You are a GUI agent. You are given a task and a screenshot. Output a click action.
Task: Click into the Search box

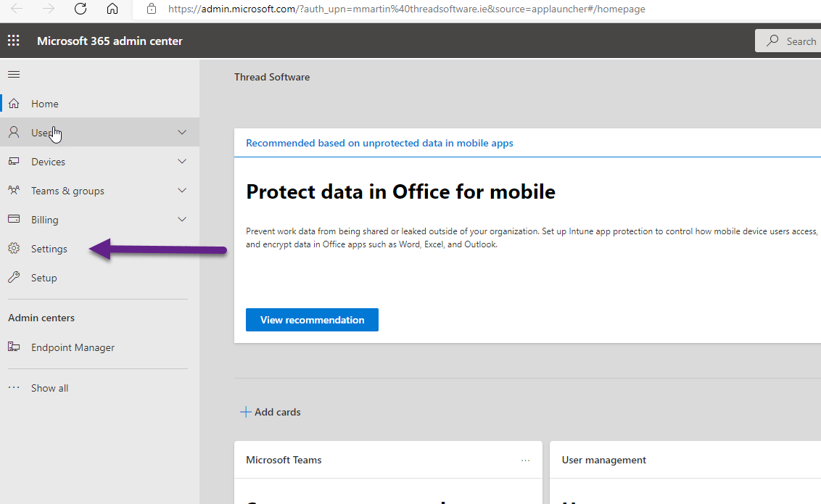[788, 41]
